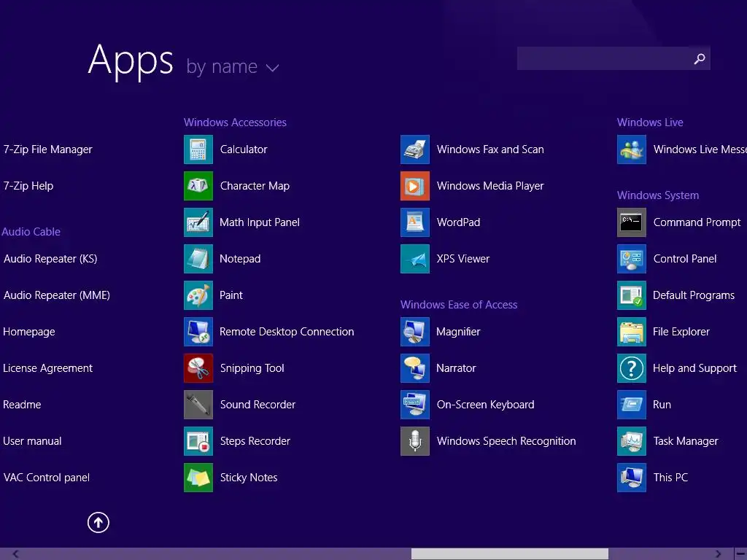This screenshot has width=747, height=560.
Task: Open the License Agreement entry
Action: [x=47, y=368]
